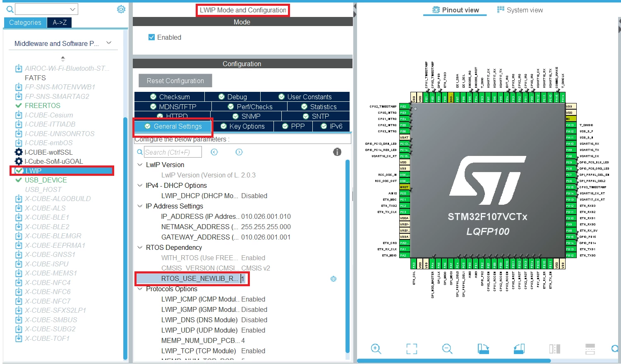Open the Pinout view tab

456,10
